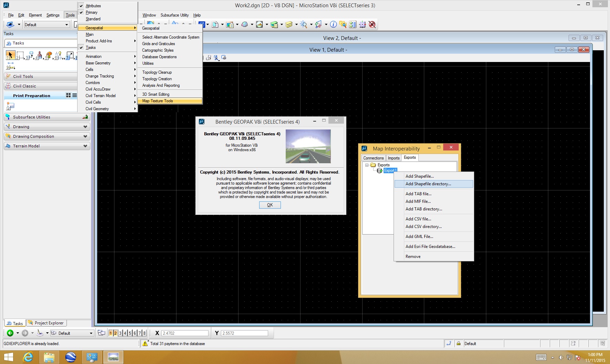Open Raster Manager picture icon
Viewport: 610px width, 364px height.
[260, 24]
